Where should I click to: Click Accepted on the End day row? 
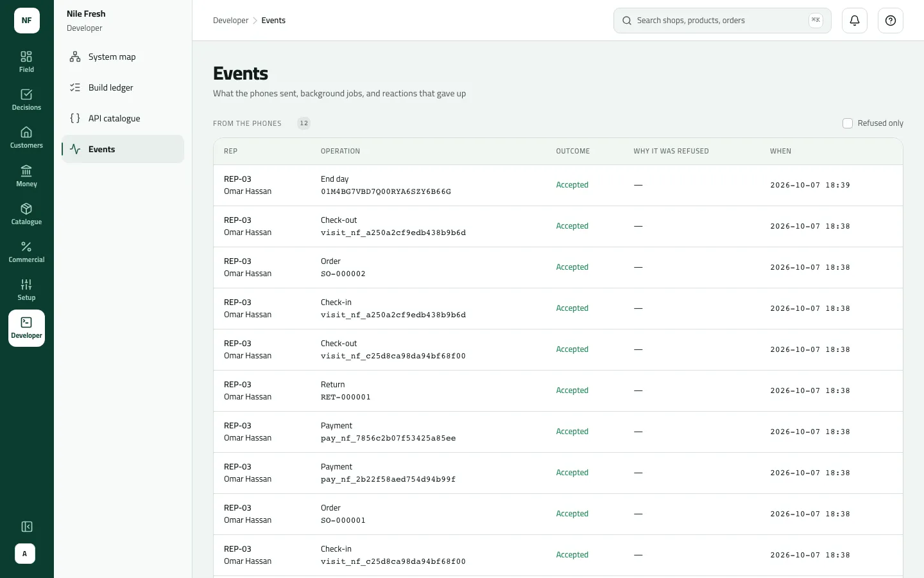(x=572, y=185)
